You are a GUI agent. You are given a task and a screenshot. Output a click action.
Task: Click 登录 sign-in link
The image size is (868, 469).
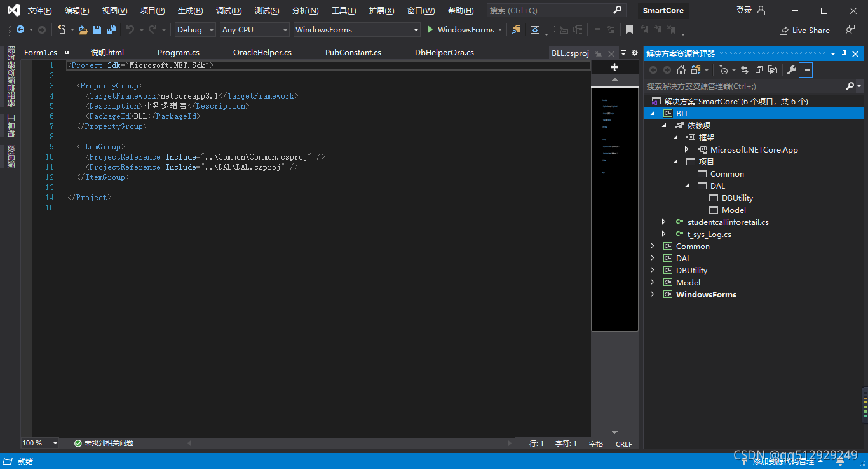744,10
